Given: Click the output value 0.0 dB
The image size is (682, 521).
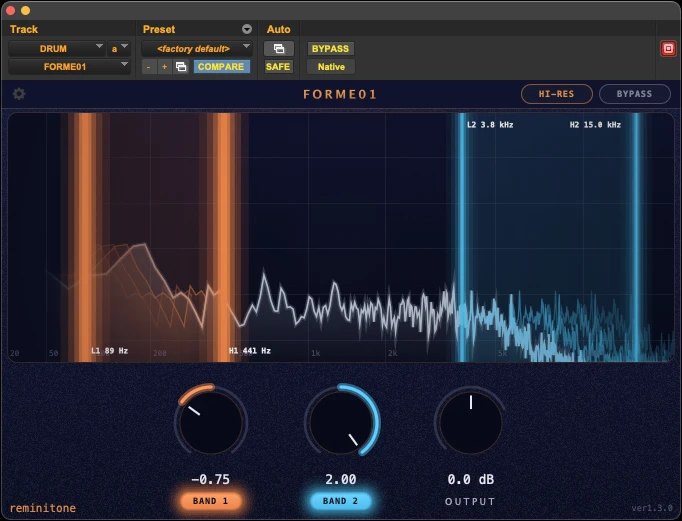Looking at the screenshot, I should pyautogui.click(x=471, y=479).
